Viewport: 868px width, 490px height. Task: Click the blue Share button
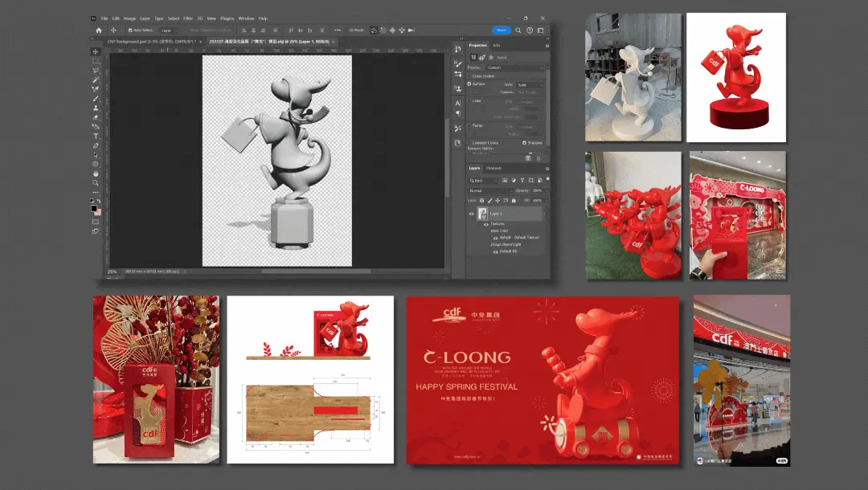coord(501,31)
